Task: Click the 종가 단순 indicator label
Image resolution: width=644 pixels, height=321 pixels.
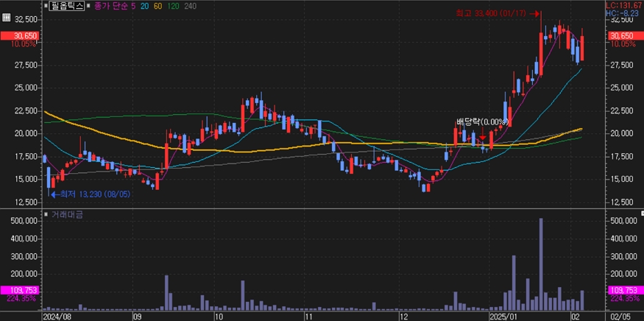Action: 110,5
